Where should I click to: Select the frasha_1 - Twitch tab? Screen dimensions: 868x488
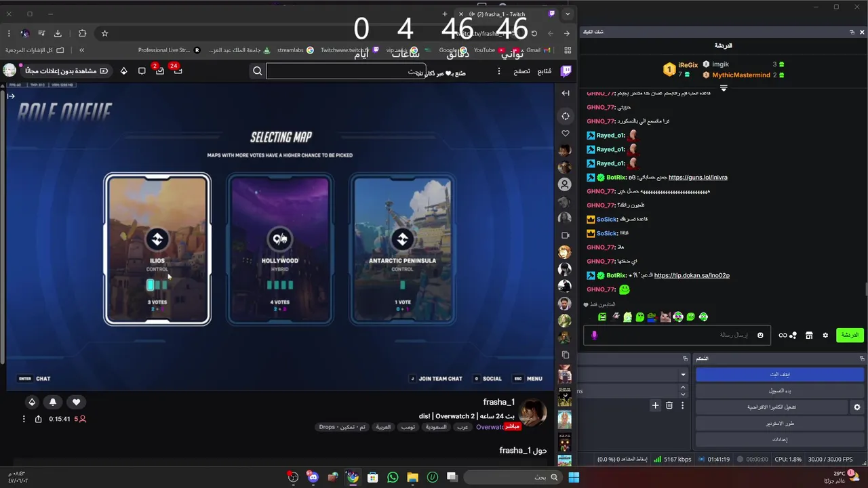pos(507,14)
